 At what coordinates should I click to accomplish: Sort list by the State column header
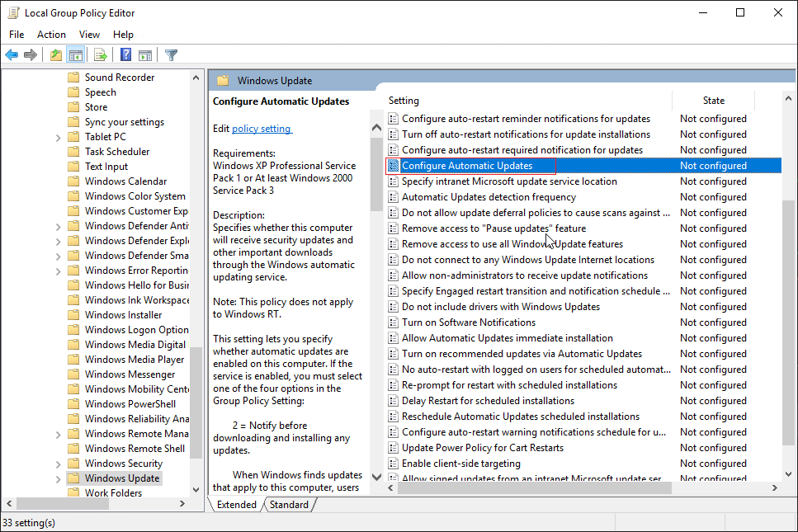coord(714,101)
